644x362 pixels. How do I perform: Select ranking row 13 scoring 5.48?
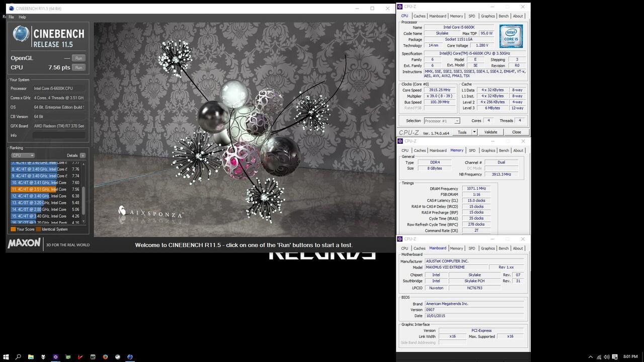point(46,203)
